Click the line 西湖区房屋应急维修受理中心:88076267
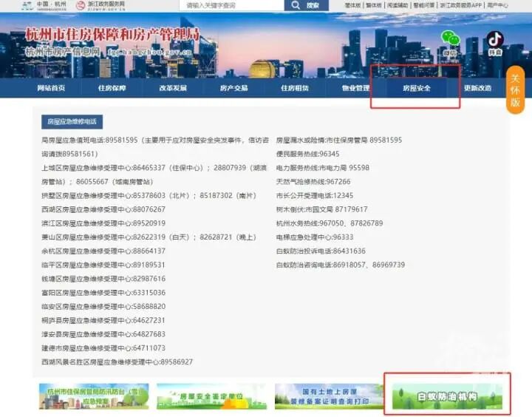532x417 pixels. 103,209
